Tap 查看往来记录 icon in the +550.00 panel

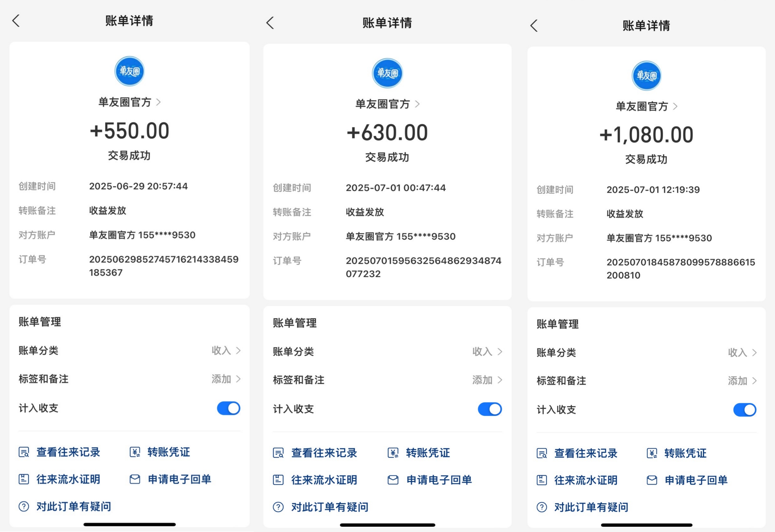[x=24, y=452]
